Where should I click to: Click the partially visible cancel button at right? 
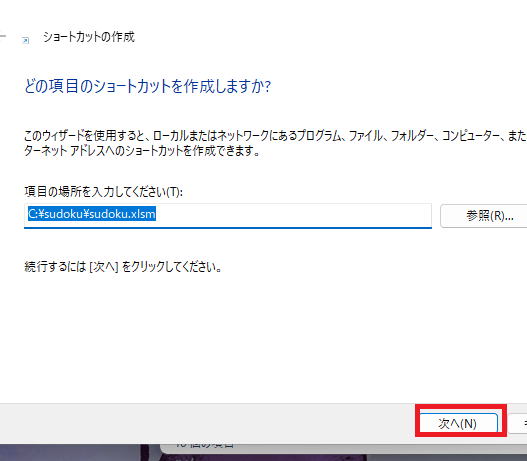pos(519,423)
